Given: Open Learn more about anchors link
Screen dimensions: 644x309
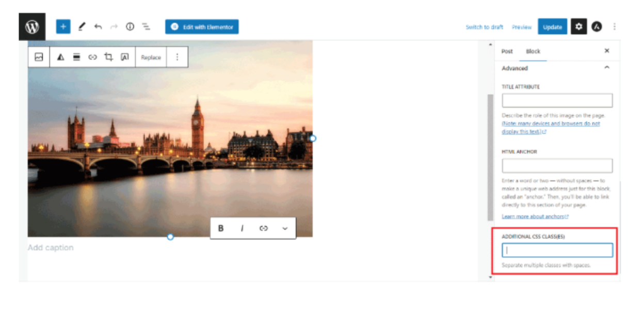Looking at the screenshot, I should tap(535, 217).
